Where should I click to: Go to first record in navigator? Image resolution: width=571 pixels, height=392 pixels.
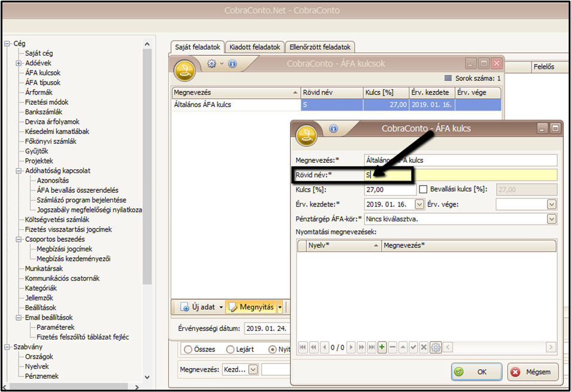click(303, 347)
